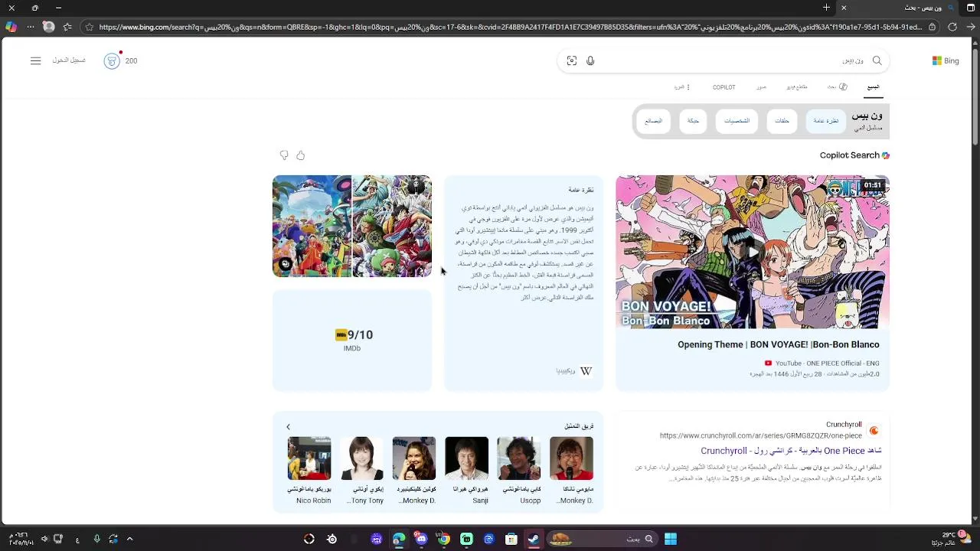
Task: Select the Overview (نظرة عامة) pill
Action: coord(825,121)
